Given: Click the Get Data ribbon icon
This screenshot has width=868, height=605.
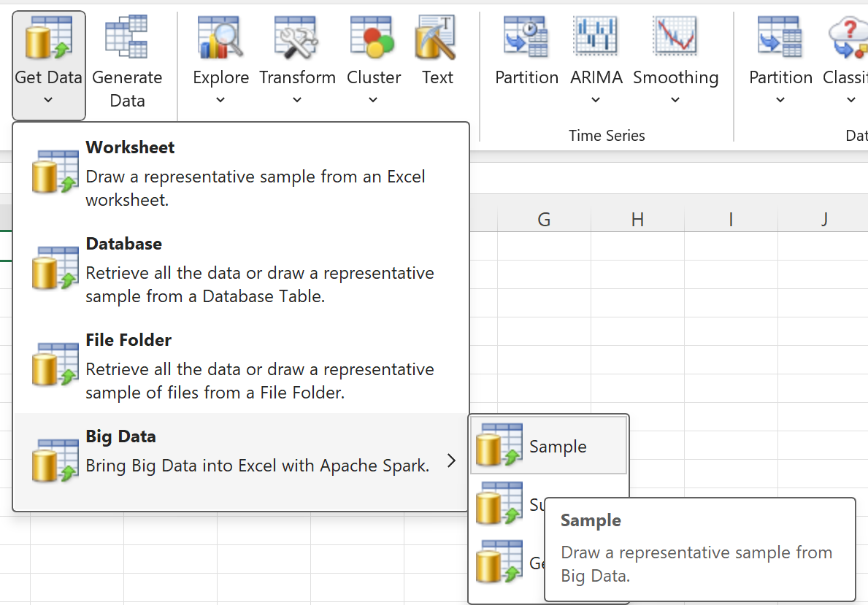Looking at the screenshot, I should (x=48, y=38).
